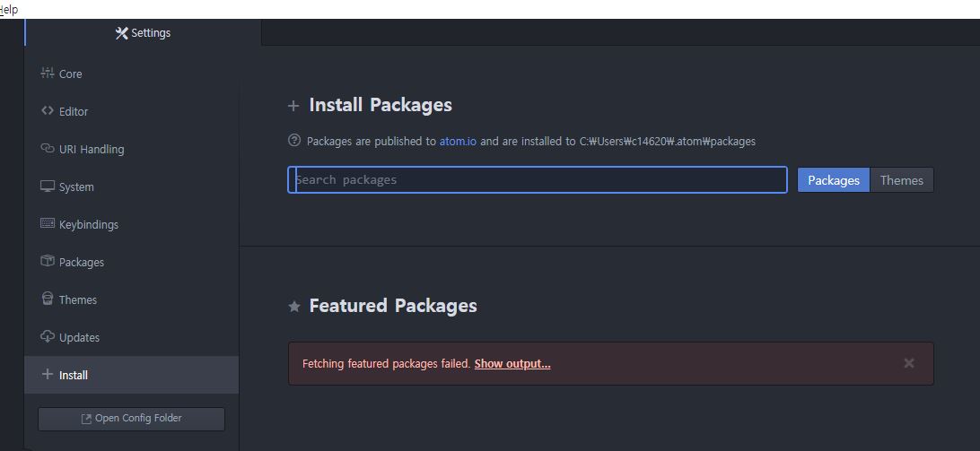
Task: Click the System monitor icon
Action: pyautogui.click(x=48, y=186)
